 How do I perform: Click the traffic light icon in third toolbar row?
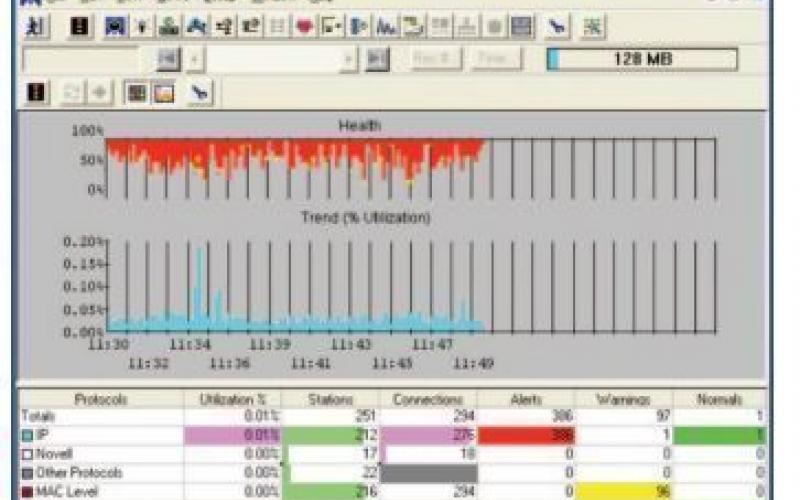click(37, 93)
